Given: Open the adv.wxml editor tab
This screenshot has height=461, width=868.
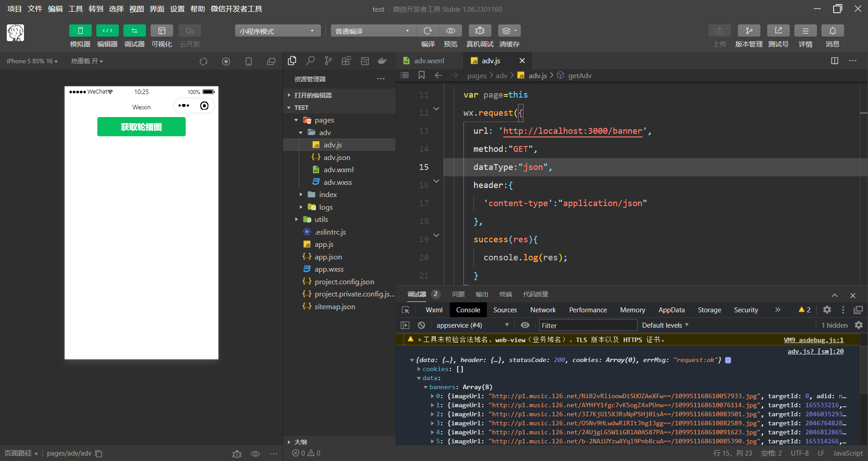Looking at the screenshot, I should pos(429,61).
